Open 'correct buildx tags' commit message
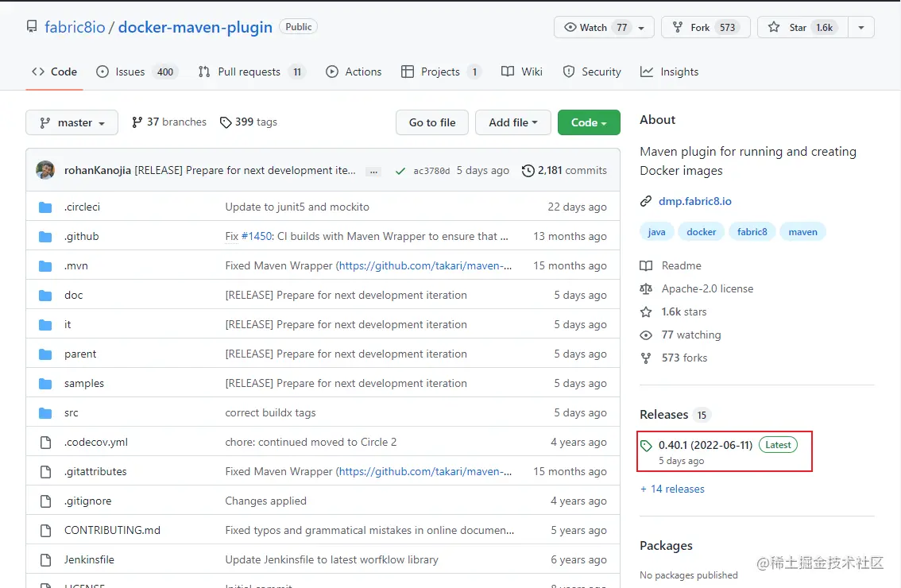The width and height of the screenshot is (901, 588). click(270, 412)
